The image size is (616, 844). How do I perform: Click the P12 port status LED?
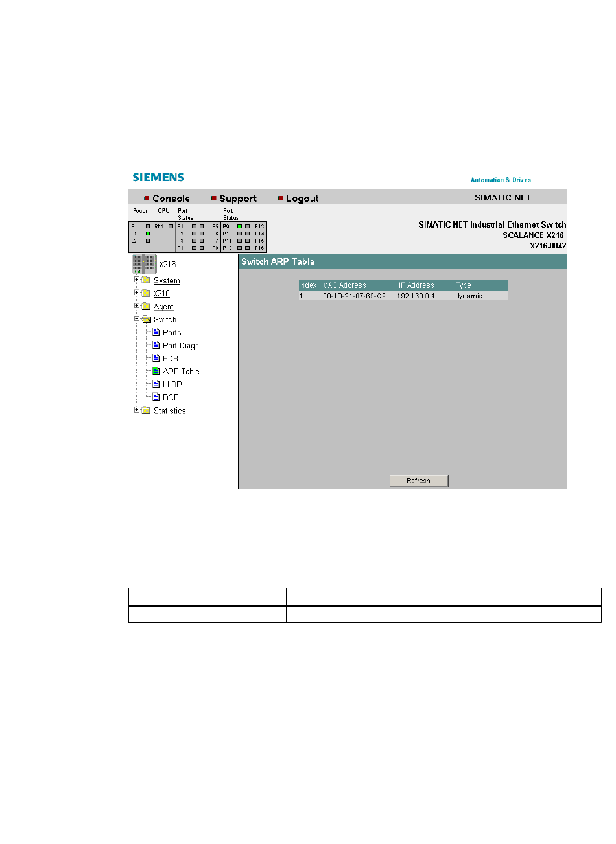click(x=239, y=248)
